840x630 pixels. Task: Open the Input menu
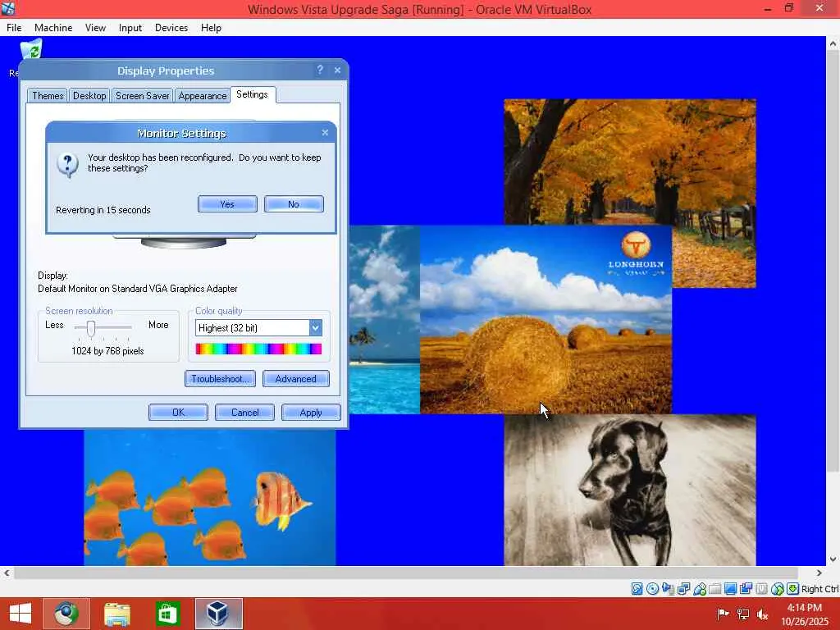pyautogui.click(x=130, y=28)
